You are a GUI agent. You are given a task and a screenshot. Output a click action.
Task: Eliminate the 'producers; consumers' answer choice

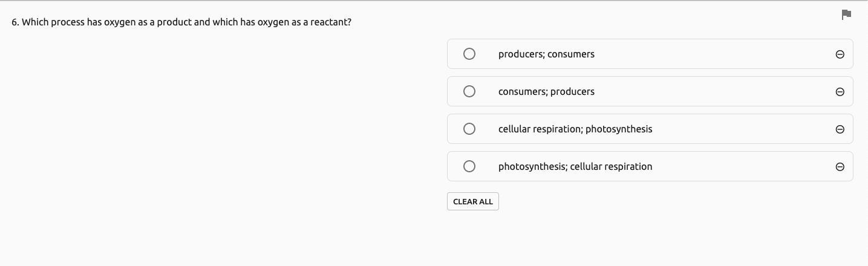point(840,54)
